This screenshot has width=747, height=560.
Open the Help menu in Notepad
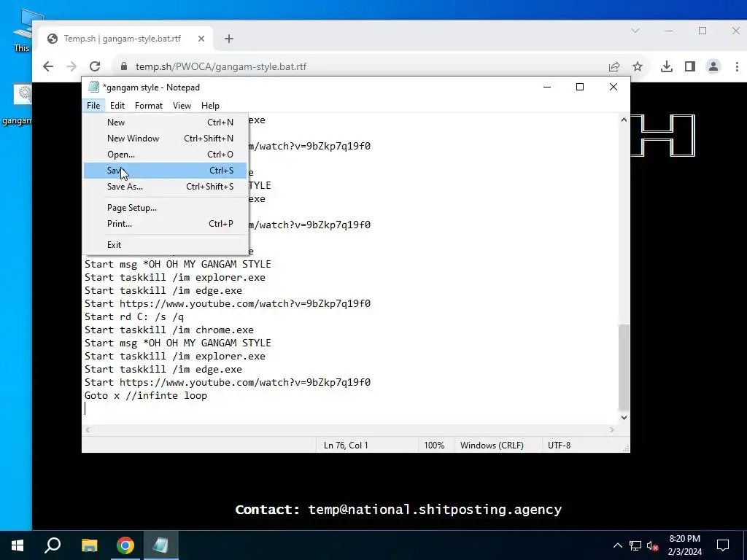point(210,106)
